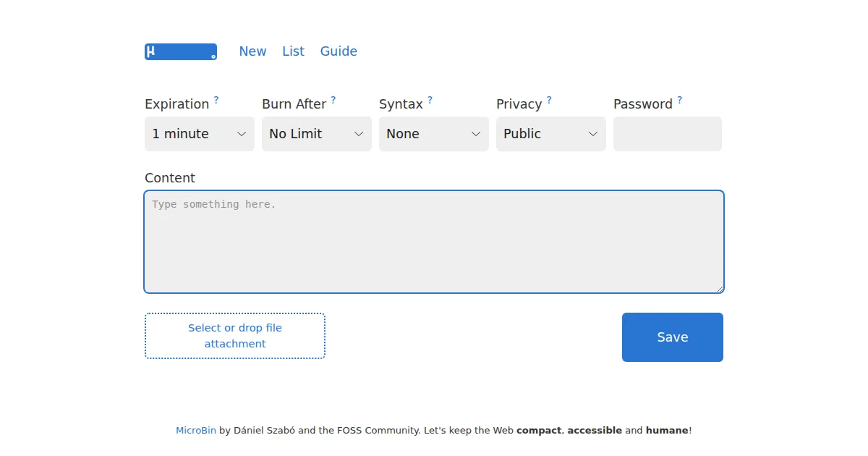This screenshot has width=868, height=456.
Task: Click the Burn After label text
Action: coord(294,104)
